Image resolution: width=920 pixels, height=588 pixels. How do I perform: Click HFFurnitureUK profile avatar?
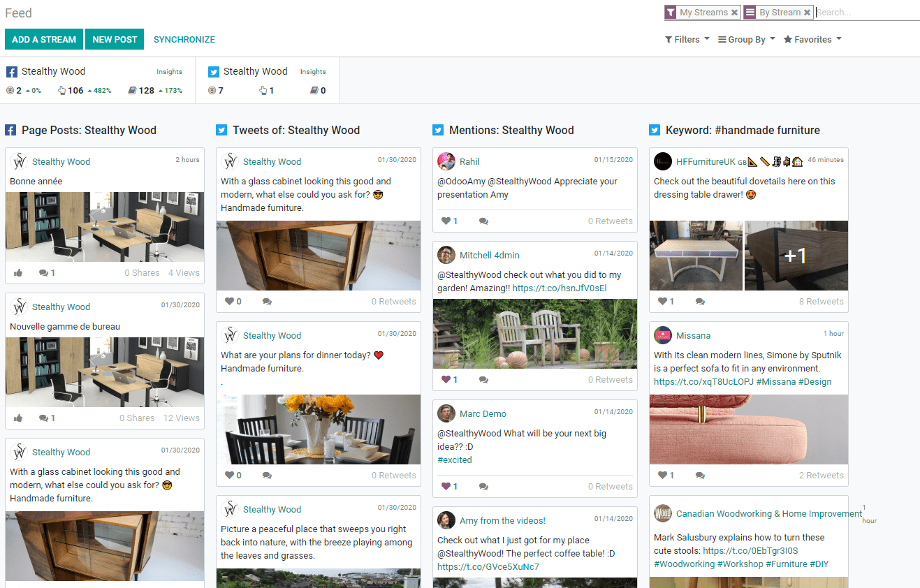click(662, 161)
